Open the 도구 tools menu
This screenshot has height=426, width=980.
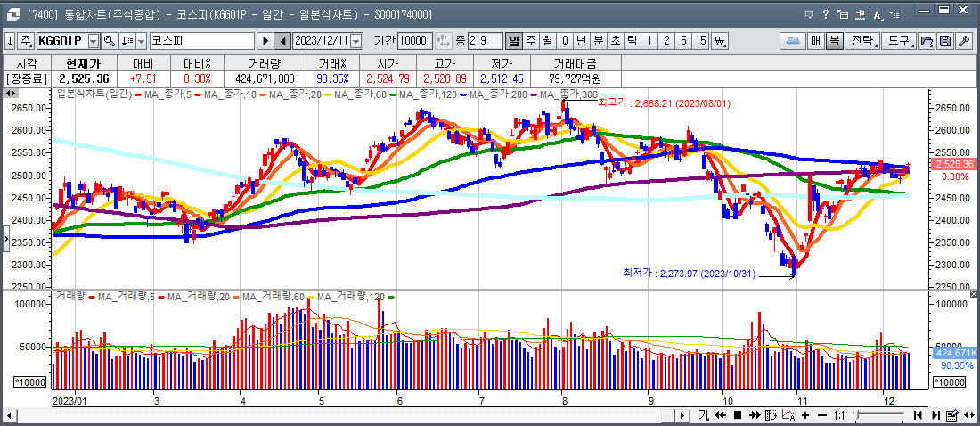click(900, 41)
